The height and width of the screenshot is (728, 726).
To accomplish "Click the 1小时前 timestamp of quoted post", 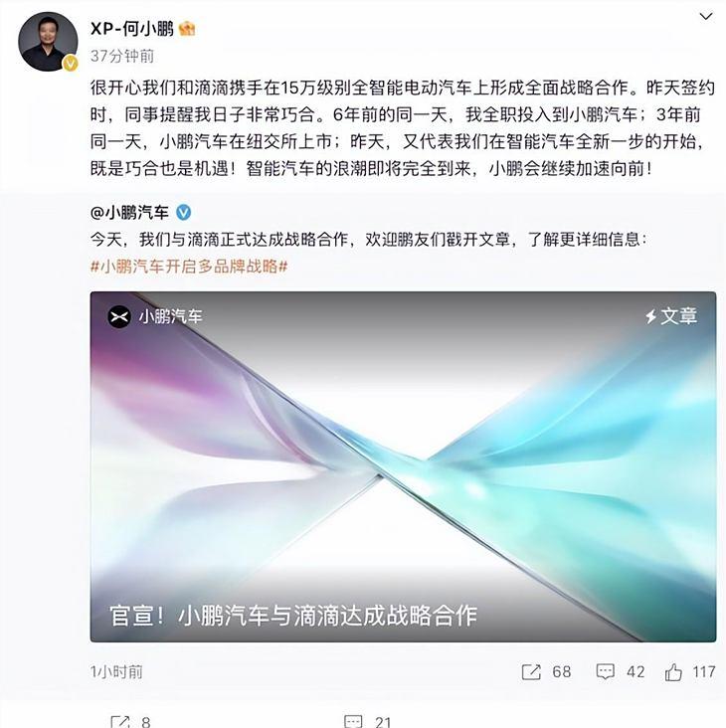I will [116, 672].
